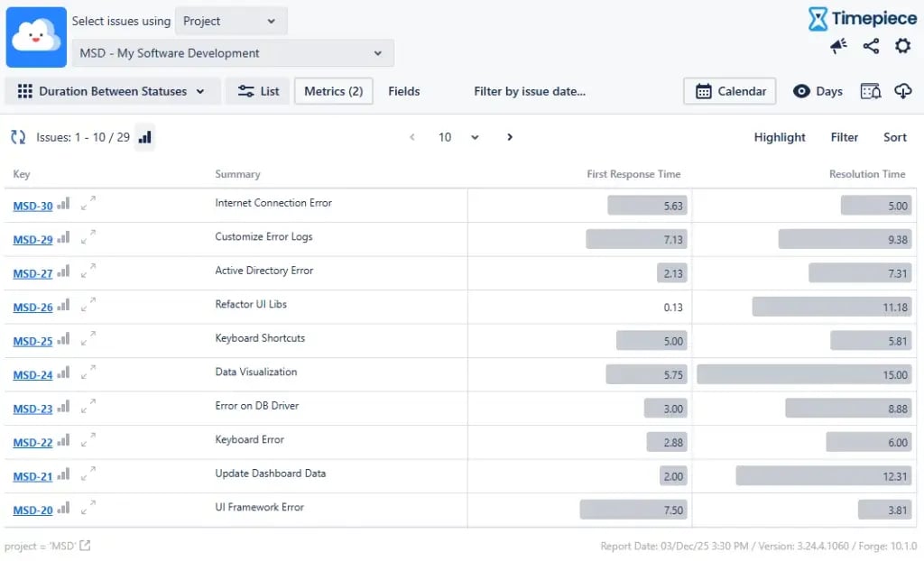Open the Duration Between Statuses report dropdown
924x561 pixels.
[113, 91]
